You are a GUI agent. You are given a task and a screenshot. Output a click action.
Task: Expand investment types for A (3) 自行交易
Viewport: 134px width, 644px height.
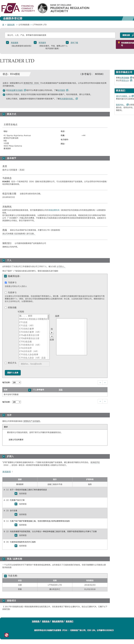point(16,514)
